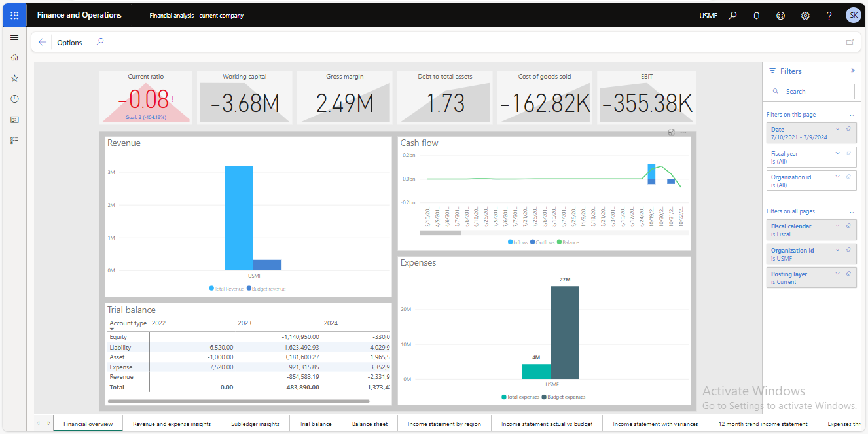The width and height of the screenshot is (868, 434).
Task: Open Modules list icon in sidebar
Action: click(14, 141)
